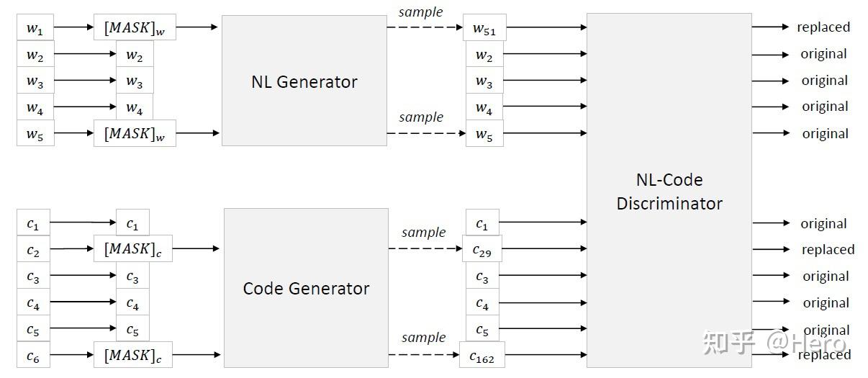Viewport: 868px width, 378px height.
Task: Click the Code Generator block
Action: pos(306,288)
